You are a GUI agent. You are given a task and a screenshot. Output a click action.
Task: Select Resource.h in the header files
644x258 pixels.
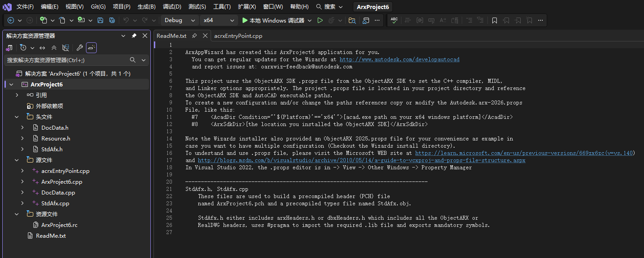[x=56, y=139]
